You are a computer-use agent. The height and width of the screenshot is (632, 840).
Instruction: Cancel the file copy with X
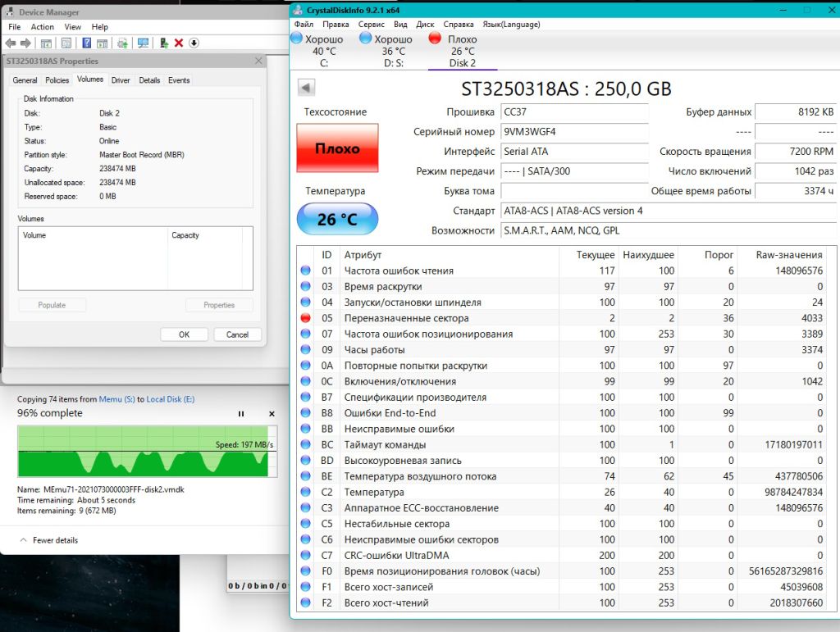(x=272, y=414)
